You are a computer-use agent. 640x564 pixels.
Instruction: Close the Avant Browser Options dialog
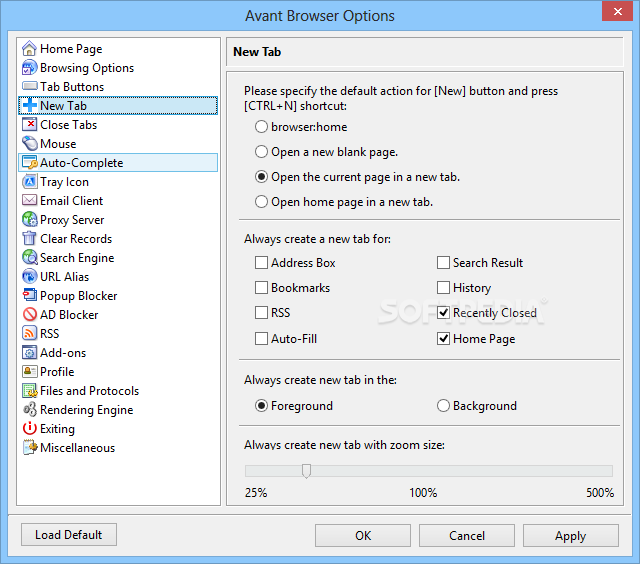[x=618, y=11]
